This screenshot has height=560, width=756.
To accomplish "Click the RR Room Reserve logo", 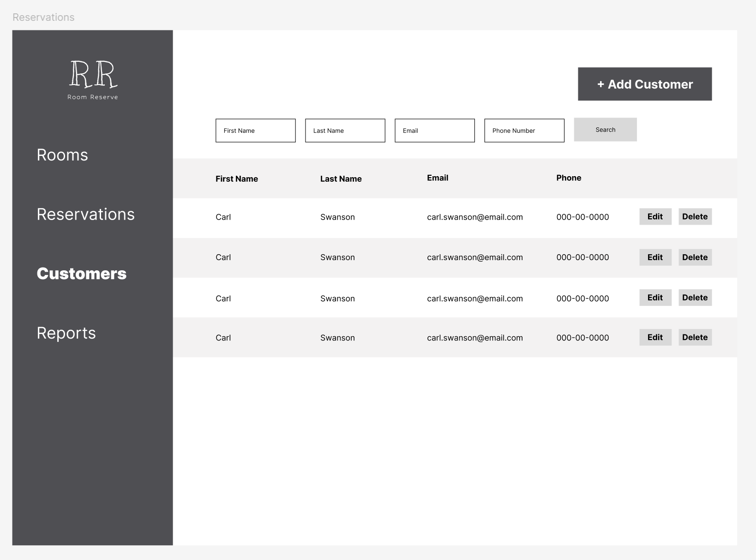I will (x=92, y=78).
